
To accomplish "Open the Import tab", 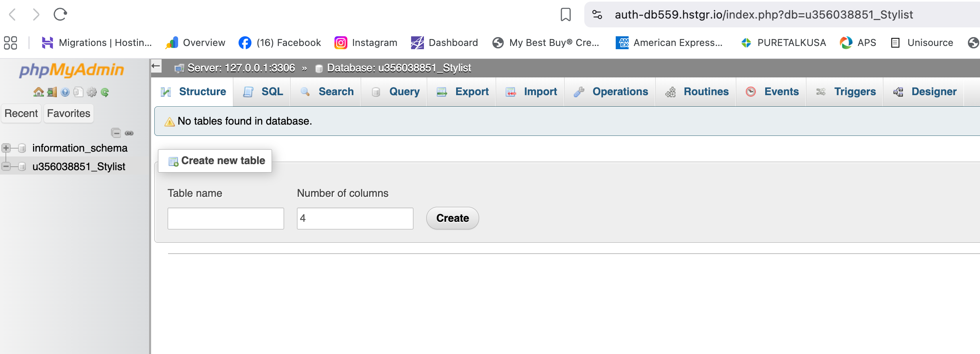I will [x=532, y=92].
